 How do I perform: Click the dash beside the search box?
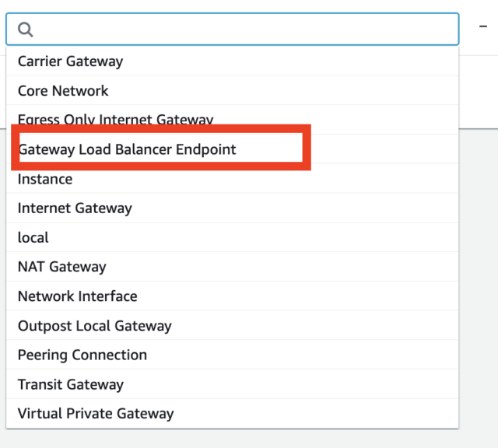(x=483, y=26)
